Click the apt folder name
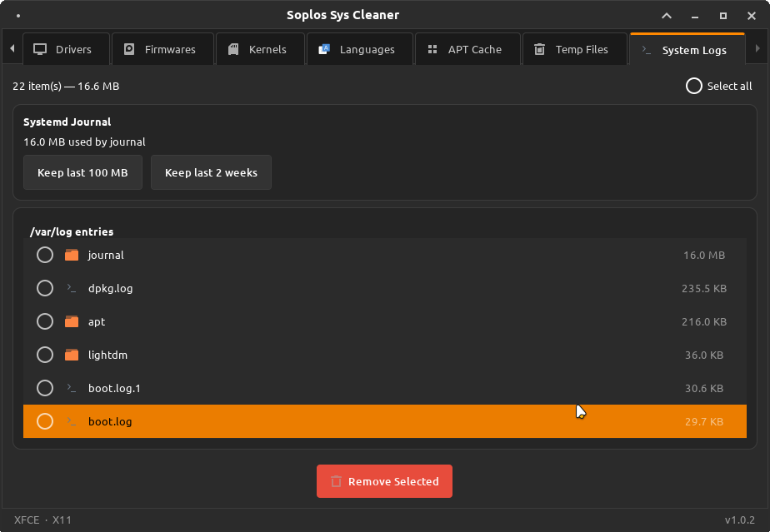Viewport: 770px width, 532px height. (97, 322)
